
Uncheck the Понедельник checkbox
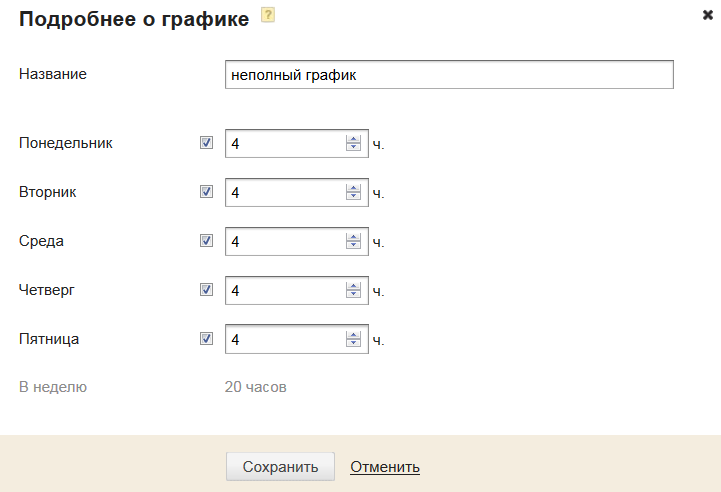[207, 143]
